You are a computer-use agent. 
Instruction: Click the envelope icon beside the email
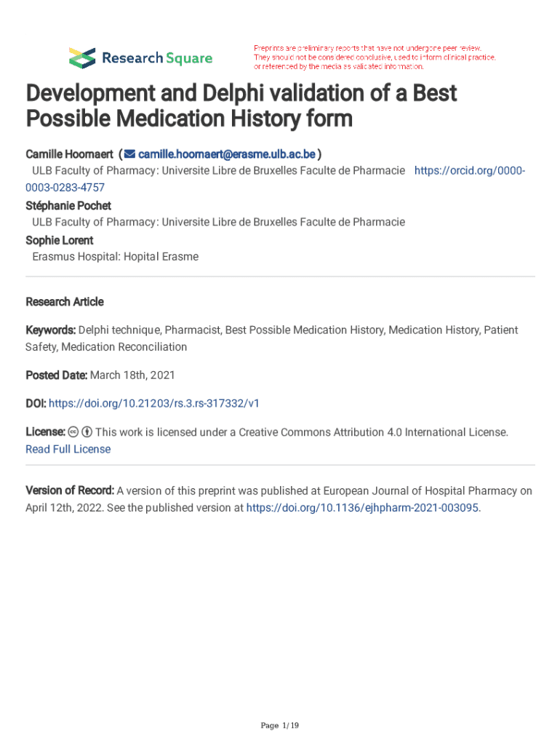coord(129,154)
